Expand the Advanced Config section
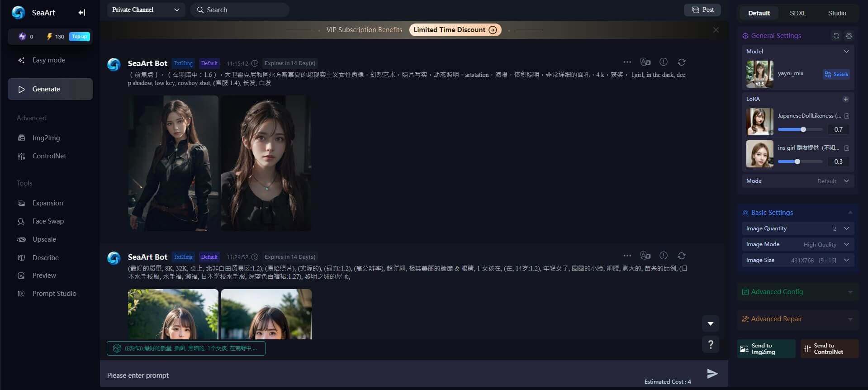The width and height of the screenshot is (868, 390). point(798,292)
